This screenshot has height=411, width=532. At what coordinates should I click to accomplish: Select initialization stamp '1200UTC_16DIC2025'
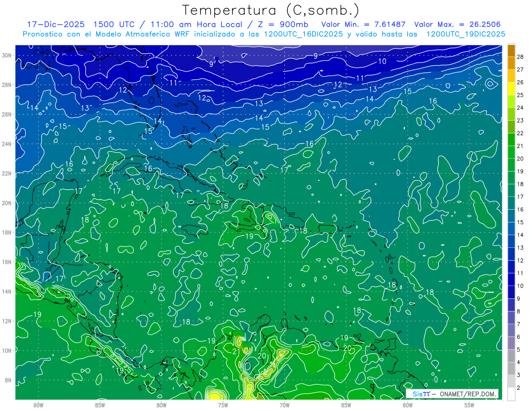point(303,34)
